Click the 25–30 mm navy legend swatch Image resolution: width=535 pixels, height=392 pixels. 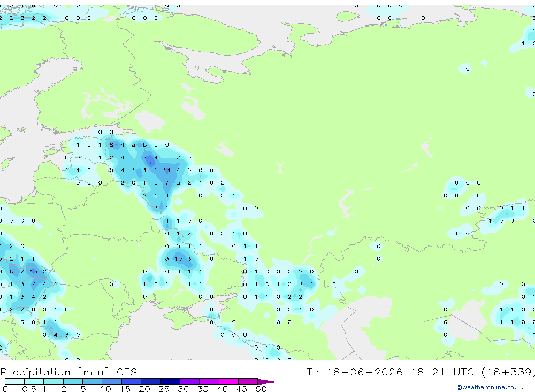(170, 381)
